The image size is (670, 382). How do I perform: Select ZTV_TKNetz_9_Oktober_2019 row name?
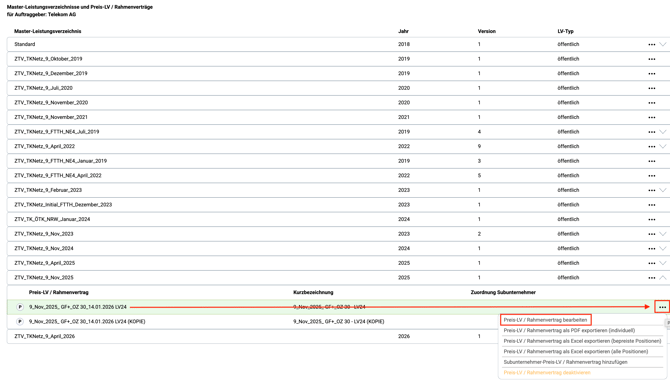click(x=48, y=59)
